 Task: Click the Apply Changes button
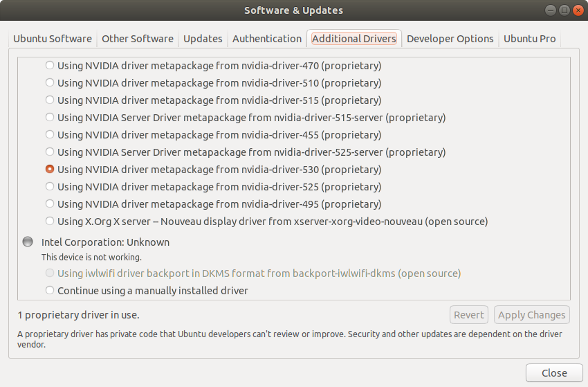click(532, 314)
